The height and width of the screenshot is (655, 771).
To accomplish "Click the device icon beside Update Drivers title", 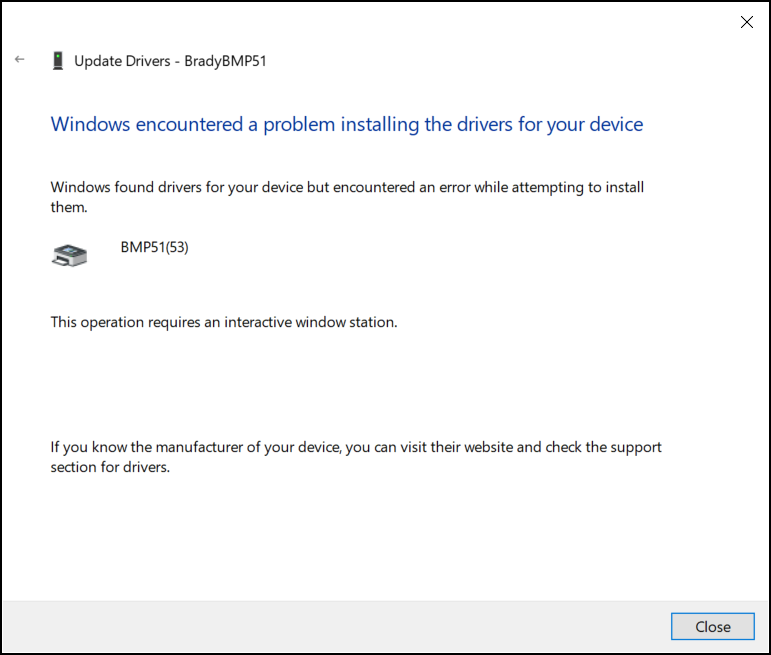I will [x=58, y=61].
